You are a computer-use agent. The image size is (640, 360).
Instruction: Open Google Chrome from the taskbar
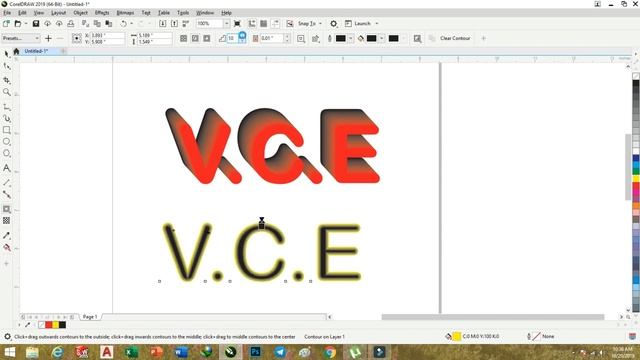(x=330, y=352)
